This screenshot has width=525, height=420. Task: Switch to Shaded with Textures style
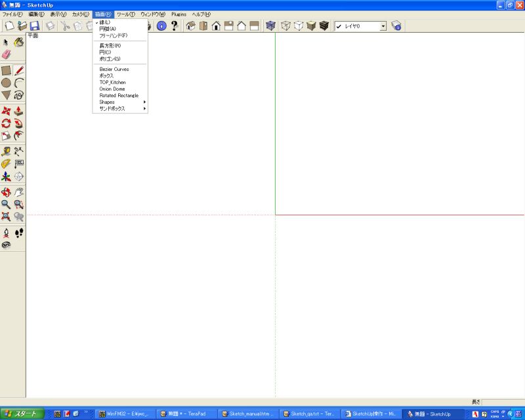[324, 26]
